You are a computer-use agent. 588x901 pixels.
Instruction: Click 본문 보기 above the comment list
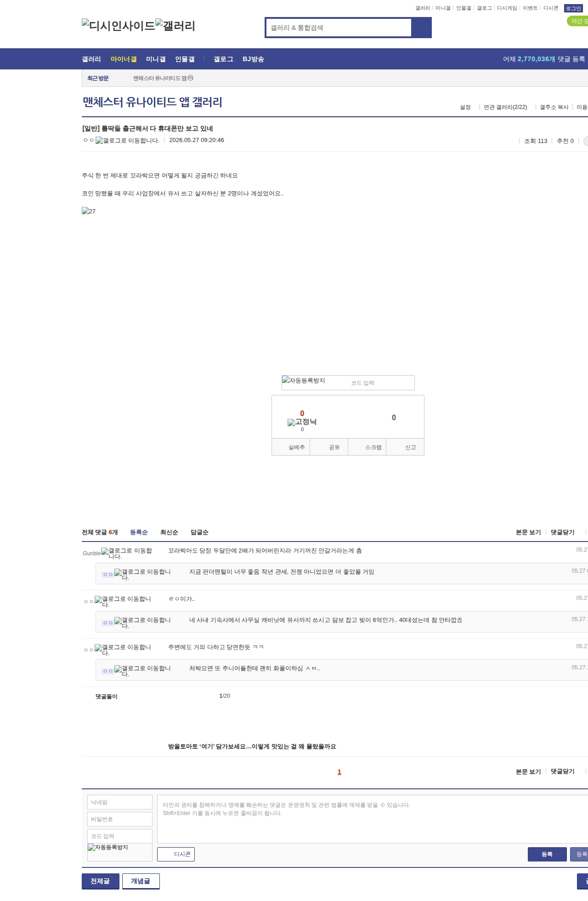528,532
